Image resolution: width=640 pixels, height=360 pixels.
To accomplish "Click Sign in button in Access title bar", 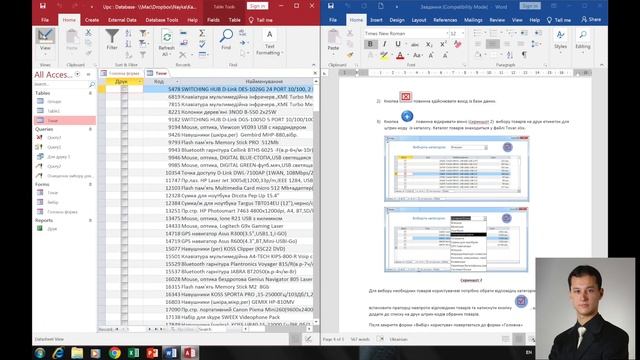I will pos(257,6).
